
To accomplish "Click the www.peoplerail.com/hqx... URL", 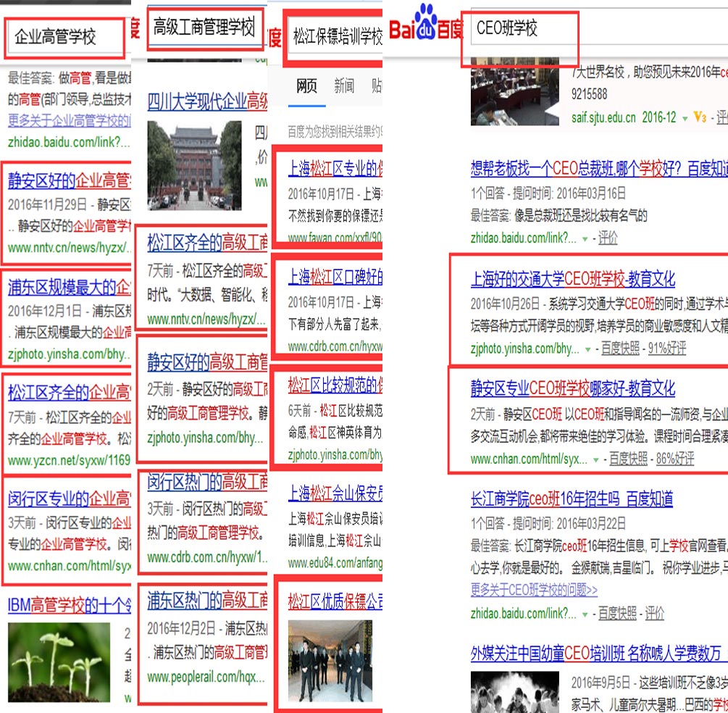I will tap(206, 677).
